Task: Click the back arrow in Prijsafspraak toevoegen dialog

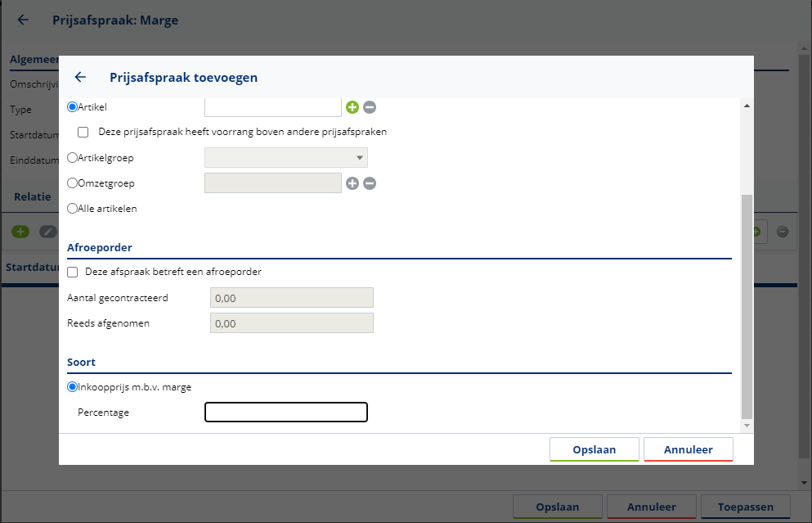Action: (80, 78)
